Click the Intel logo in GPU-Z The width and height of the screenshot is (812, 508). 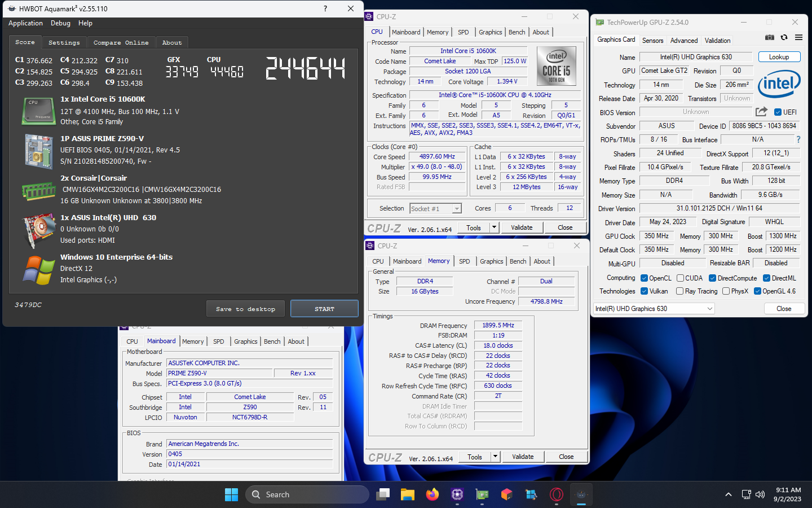coord(779,84)
